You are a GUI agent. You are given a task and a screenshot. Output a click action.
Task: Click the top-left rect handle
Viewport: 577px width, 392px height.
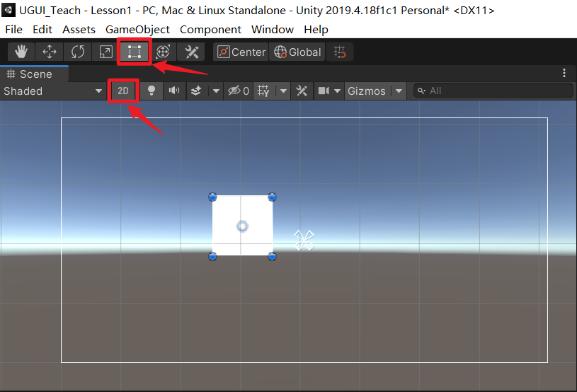pyautogui.click(x=212, y=197)
